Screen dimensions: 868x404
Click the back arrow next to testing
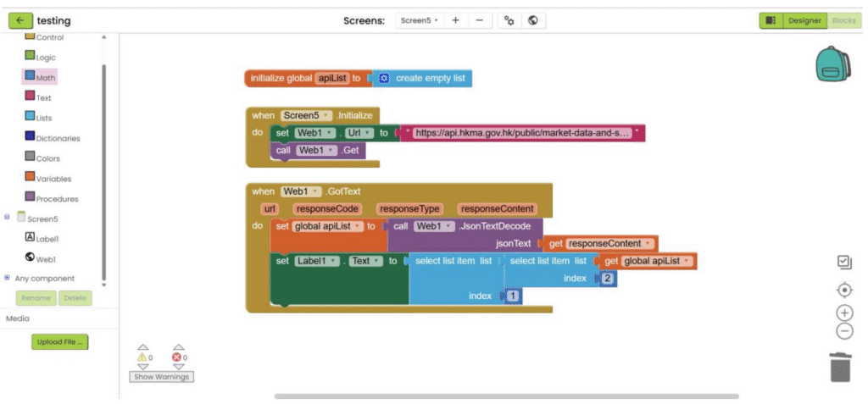click(x=20, y=20)
